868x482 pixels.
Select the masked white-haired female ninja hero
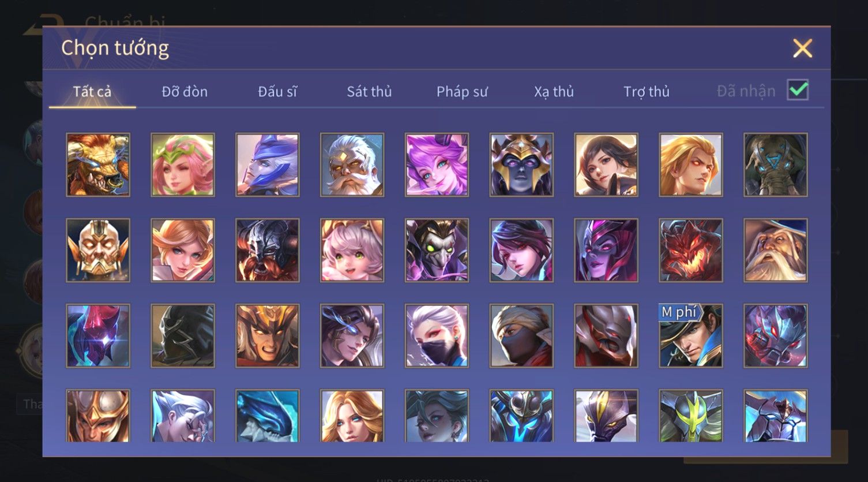[437, 336]
